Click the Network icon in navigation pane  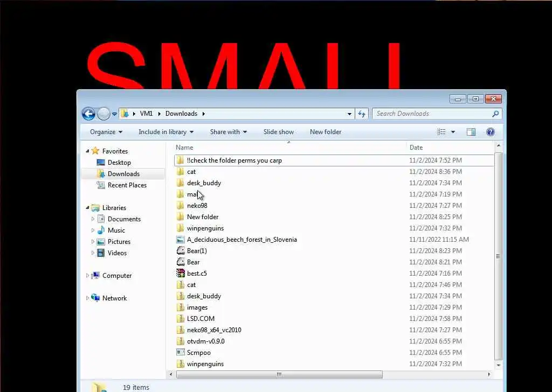[x=95, y=298]
